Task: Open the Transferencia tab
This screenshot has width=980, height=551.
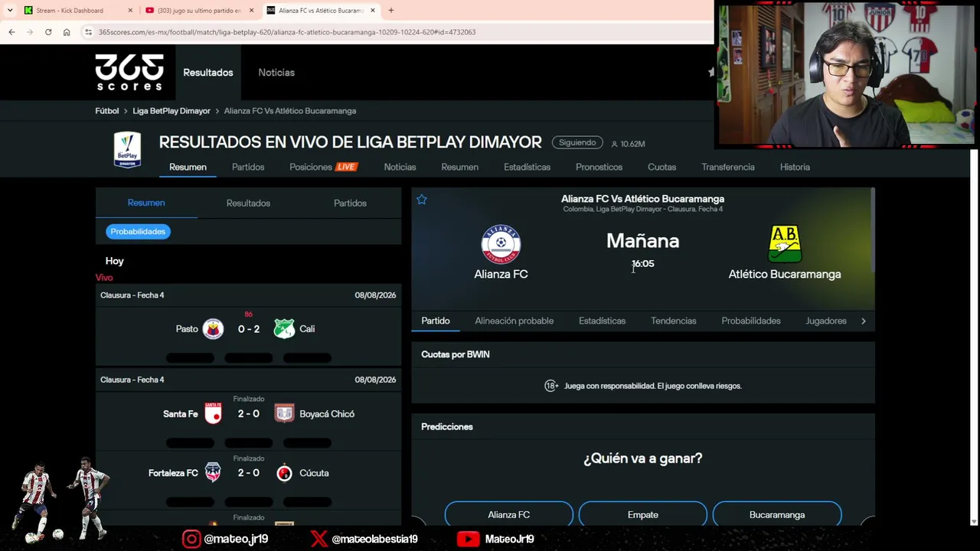Action: 728,167
